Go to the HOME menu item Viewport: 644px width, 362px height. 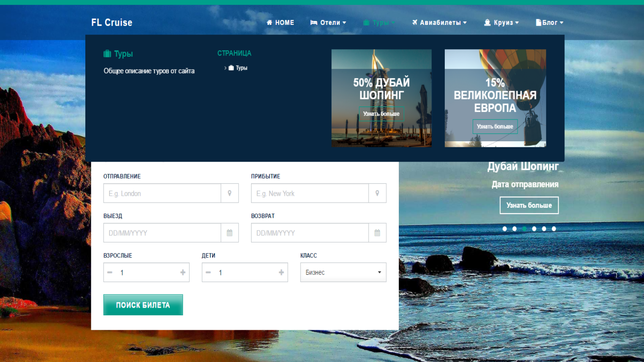(x=280, y=23)
